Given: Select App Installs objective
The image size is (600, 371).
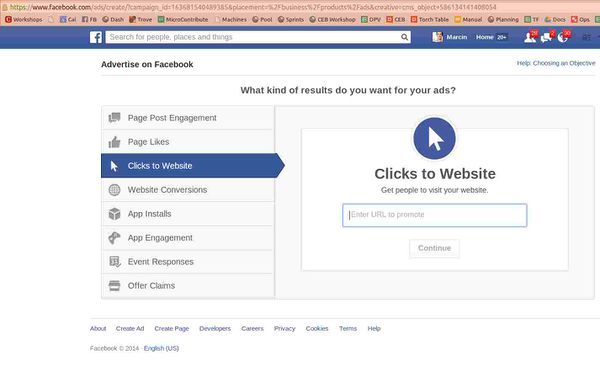Looking at the screenshot, I should [x=188, y=214].
